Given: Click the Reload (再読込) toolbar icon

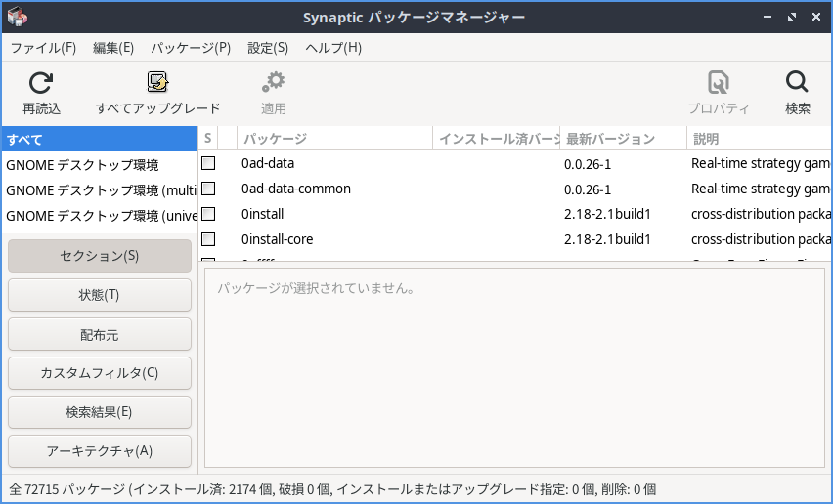Looking at the screenshot, I should (41, 84).
